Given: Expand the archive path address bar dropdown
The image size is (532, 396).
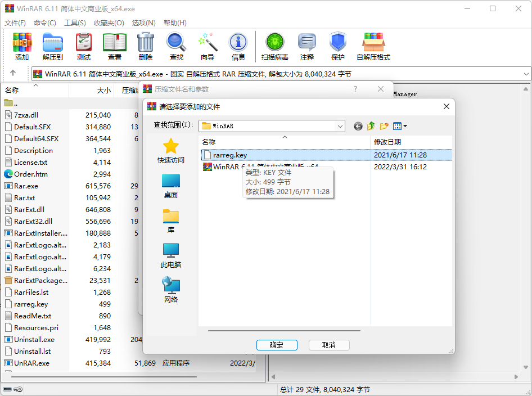Looking at the screenshot, I should 526,74.
